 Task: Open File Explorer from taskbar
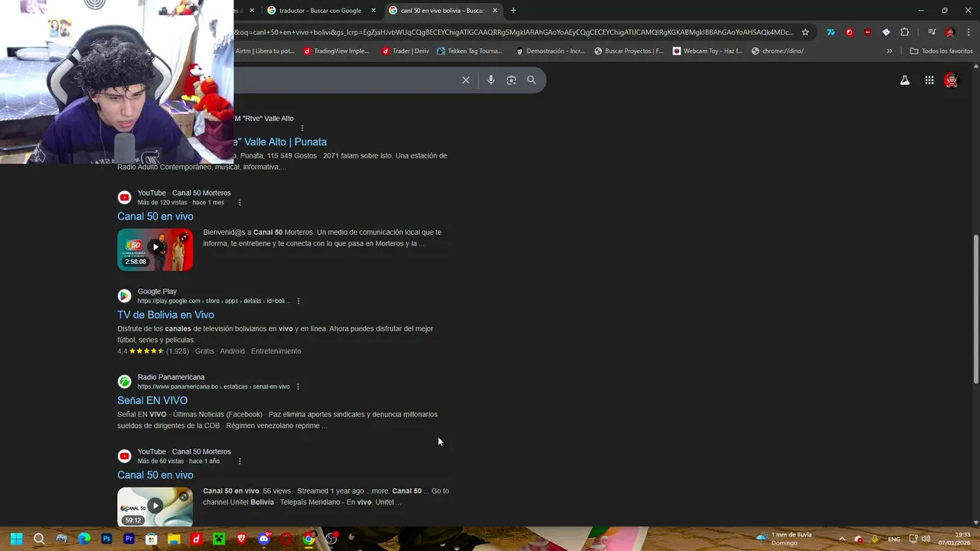[174, 539]
